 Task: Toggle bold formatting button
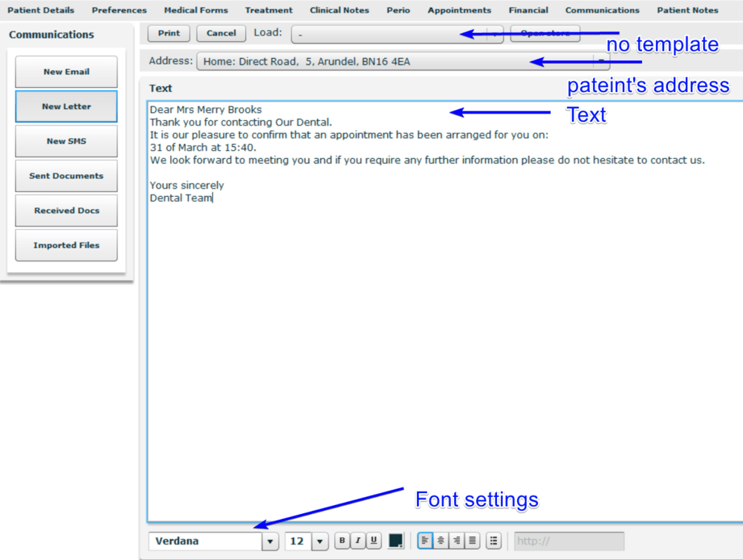point(343,541)
